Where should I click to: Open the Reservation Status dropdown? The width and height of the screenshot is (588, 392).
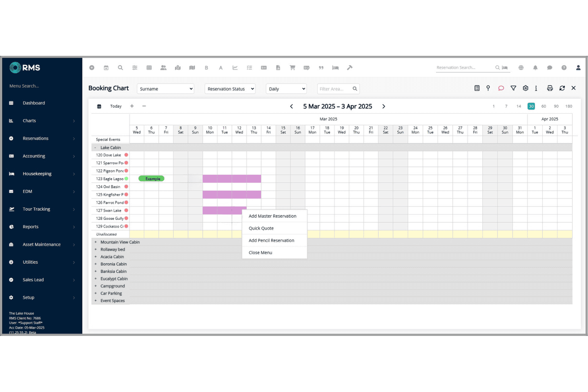pos(230,89)
